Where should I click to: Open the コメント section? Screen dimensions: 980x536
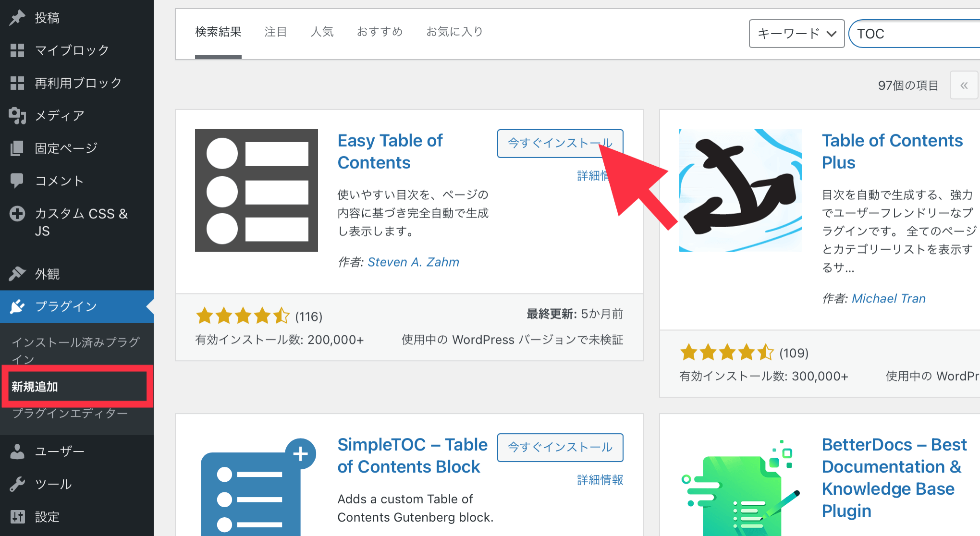(x=77, y=181)
